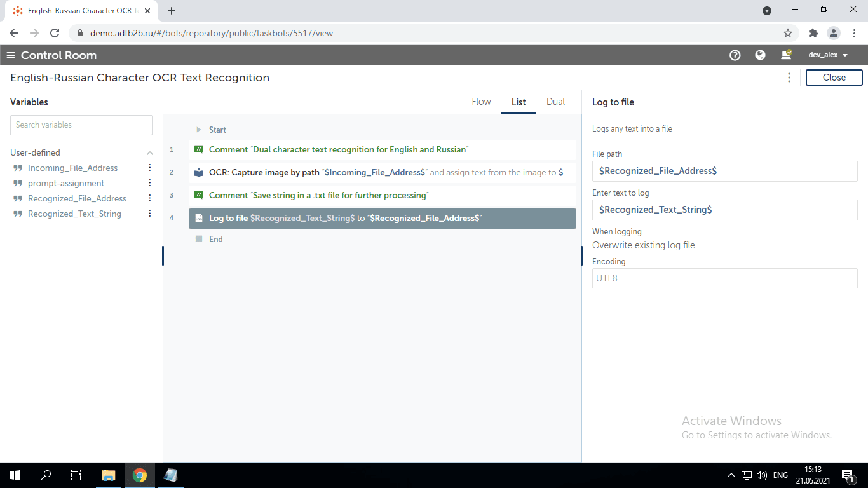The width and height of the screenshot is (868, 488).
Task: Open the bot's three-dot options menu
Action: pos(789,78)
